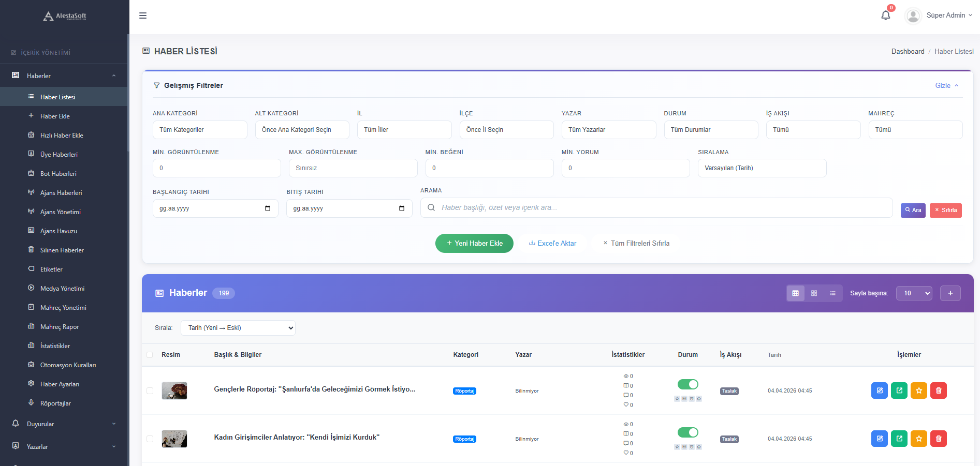Click red delete icon for Gençlerle Röportaj news
Image resolution: width=980 pixels, height=466 pixels.
point(938,390)
